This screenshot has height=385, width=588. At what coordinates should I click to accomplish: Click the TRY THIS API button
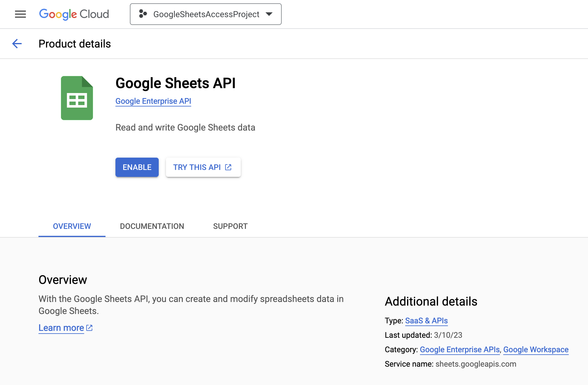click(203, 167)
